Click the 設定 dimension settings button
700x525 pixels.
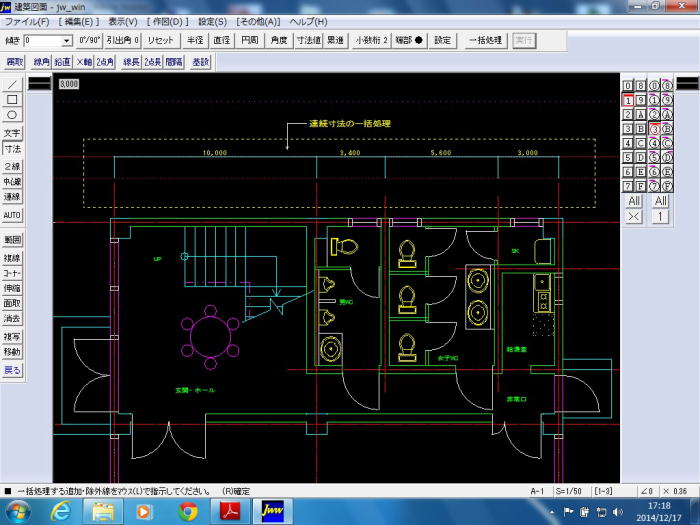442,41
